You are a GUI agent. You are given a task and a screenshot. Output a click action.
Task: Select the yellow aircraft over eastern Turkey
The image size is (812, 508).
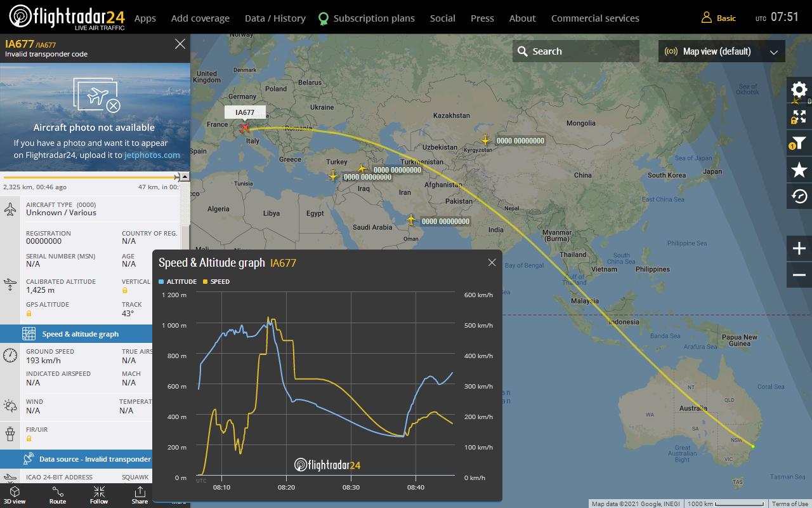[362, 169]
